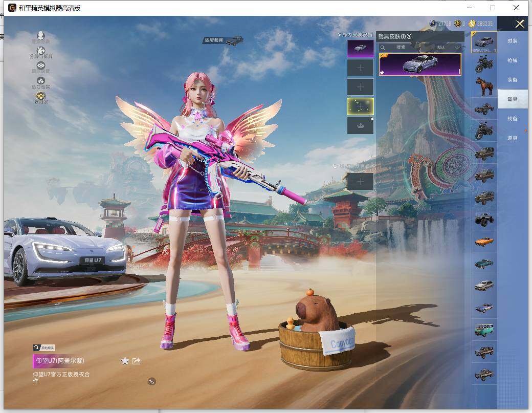Select the 仰望U7 vehicle thumbnail in category list
This screenshot has width=532, height=413.
(484, 42)
